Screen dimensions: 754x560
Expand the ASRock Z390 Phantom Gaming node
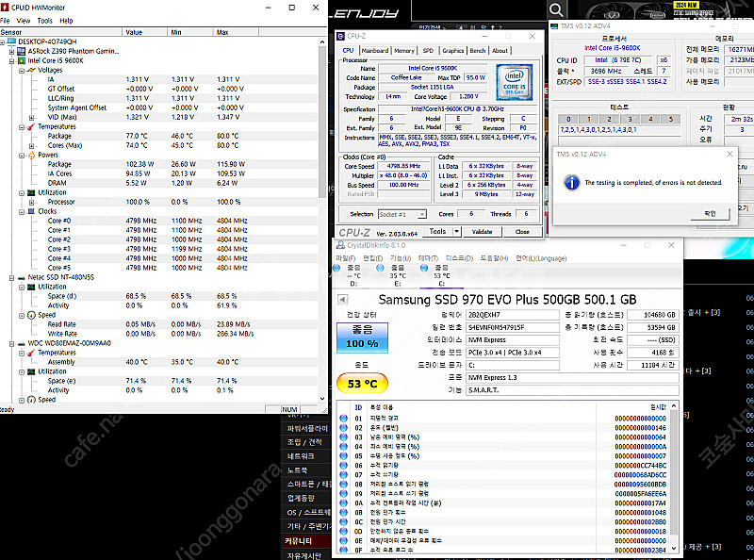tap(12, 51)
